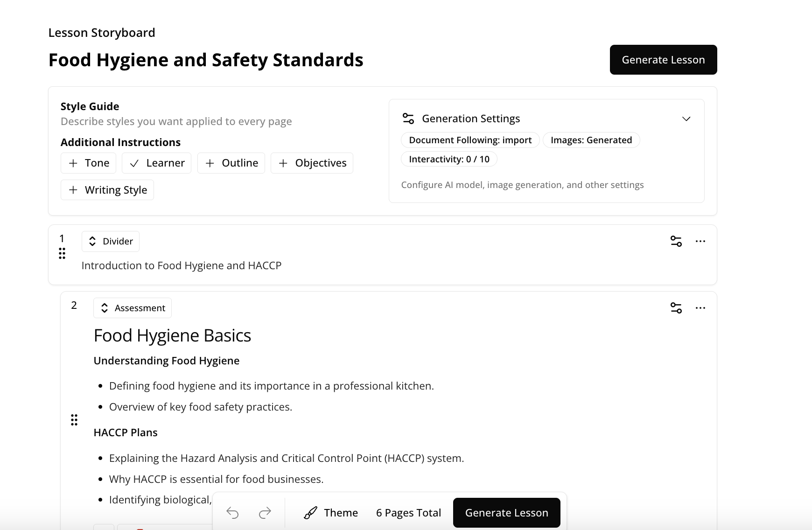Open the Assessment page type dropdown
The image size is (812, 530).
(133, 308)
